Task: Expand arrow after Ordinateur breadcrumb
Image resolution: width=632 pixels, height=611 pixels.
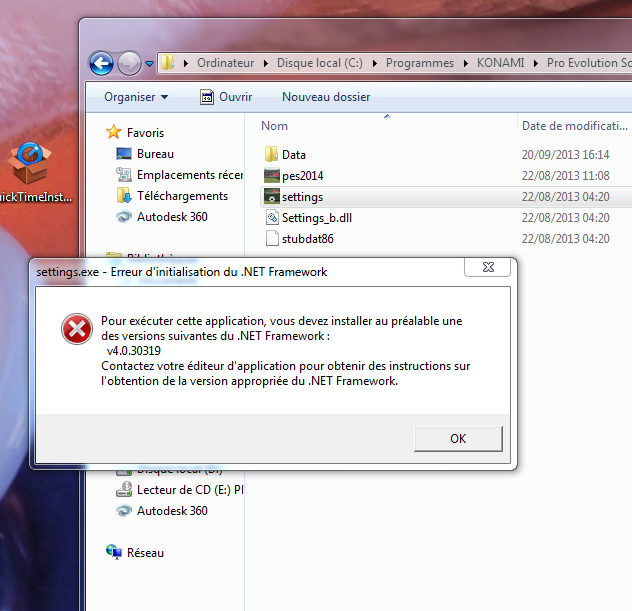Action: [266, 63]
